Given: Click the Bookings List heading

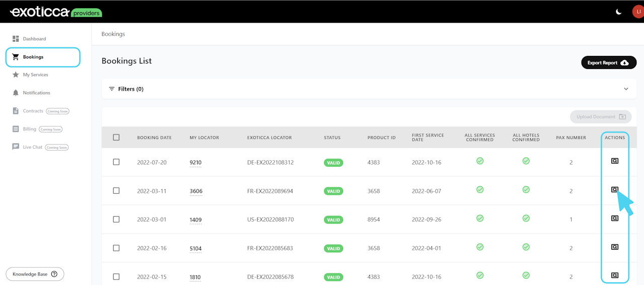Looking at the screenshot, I should [x=127, y=61].
